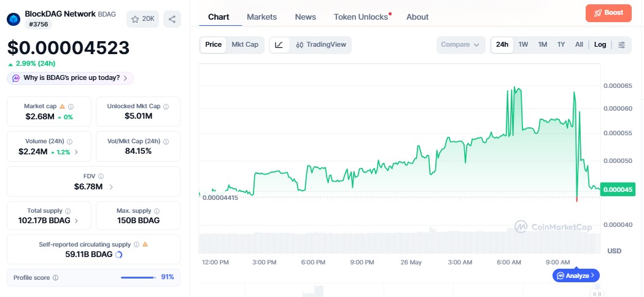Switch chart to Mkt Cap view
The height and width of the screenshot is (297, 644).
pyautogui.click(x=245, y=44)
